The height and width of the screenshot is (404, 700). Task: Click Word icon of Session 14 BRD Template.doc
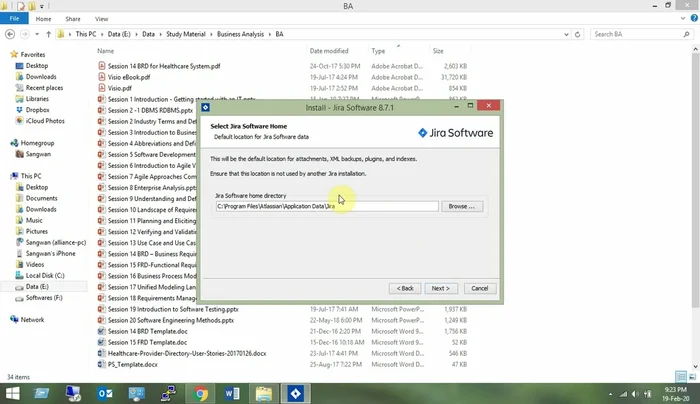pos(102,331)
